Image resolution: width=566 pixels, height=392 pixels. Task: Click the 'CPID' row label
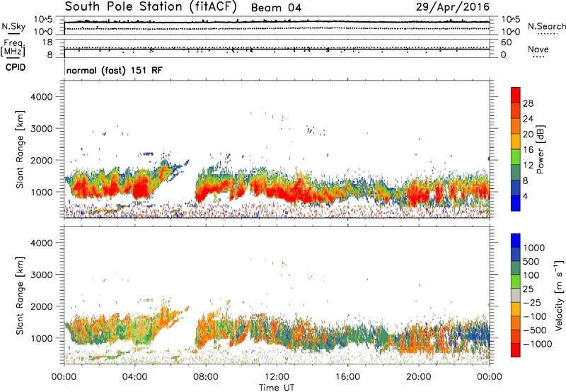click(x=16, y=67)
